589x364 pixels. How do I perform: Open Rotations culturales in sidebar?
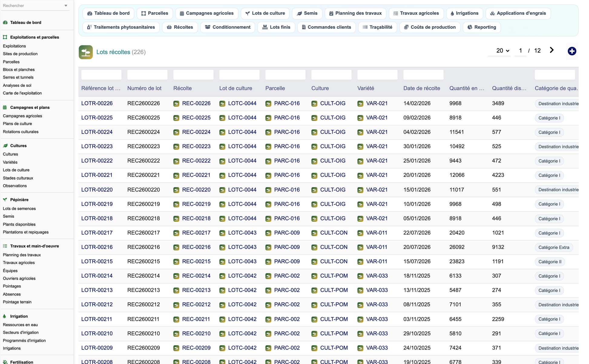point(21,132)
